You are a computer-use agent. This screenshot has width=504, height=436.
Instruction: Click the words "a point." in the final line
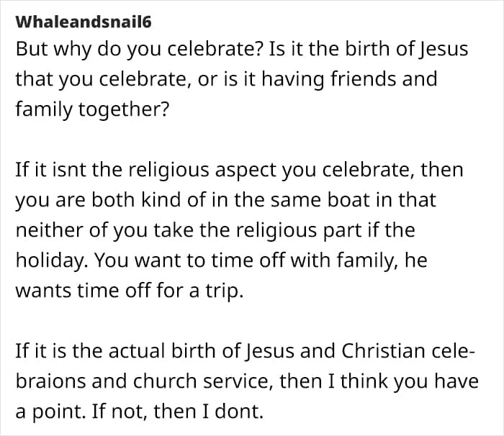51,412
